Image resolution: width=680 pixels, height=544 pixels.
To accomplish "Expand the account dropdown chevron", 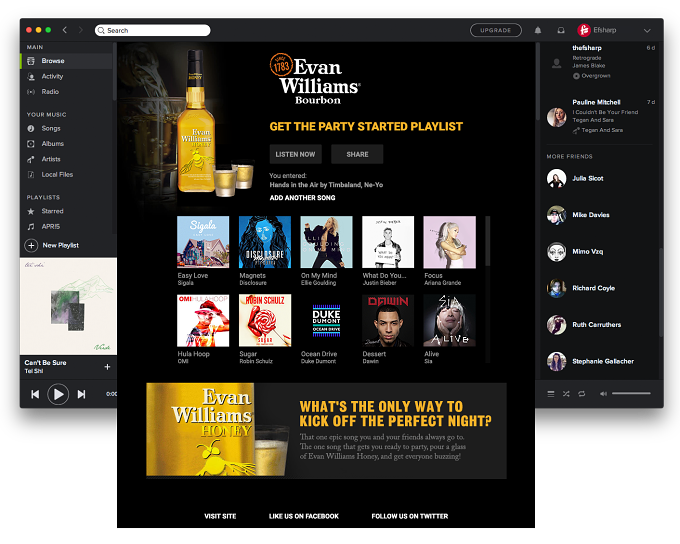I will [647, 30].
